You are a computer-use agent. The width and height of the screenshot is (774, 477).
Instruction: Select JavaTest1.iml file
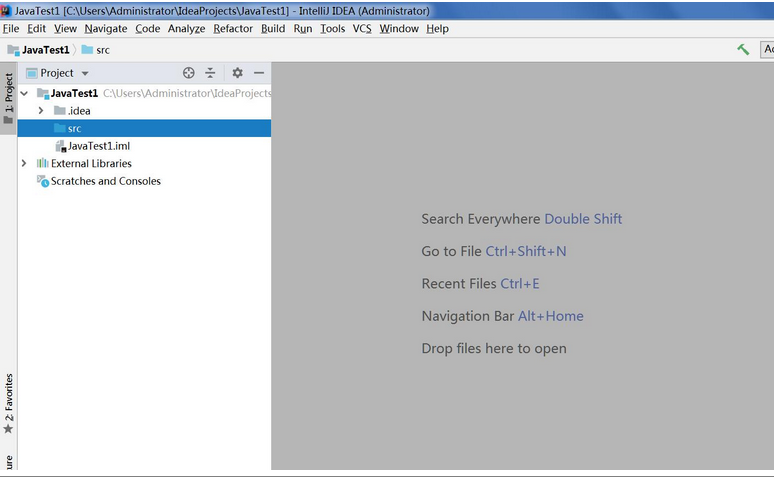click(x=144, y=146)
